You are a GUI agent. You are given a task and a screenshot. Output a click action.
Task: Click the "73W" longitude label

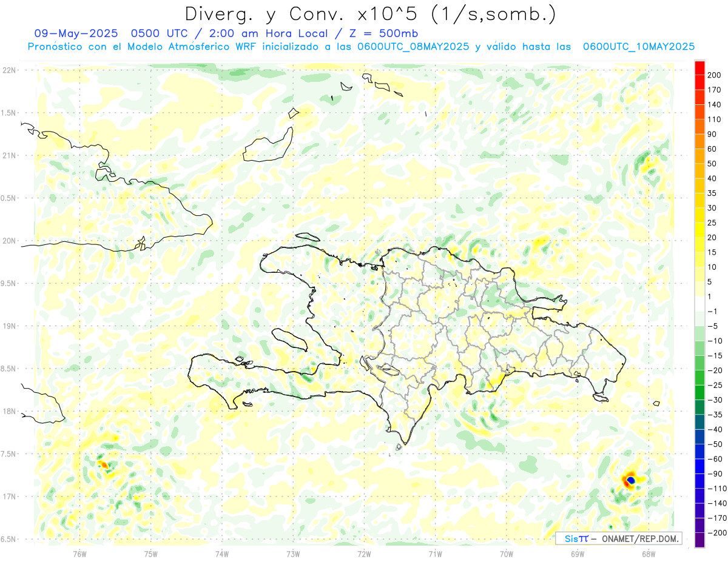pyautogui.click(x=293, y=554)
